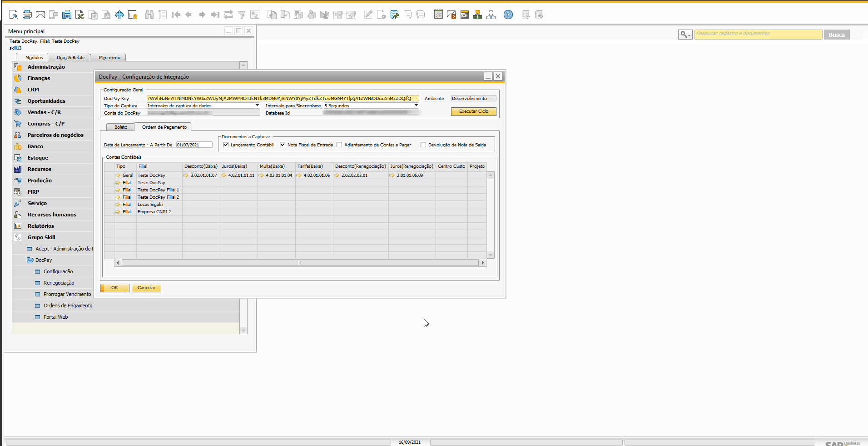Toggle the Nota Fiscal de Entrada checkbox

point(283,145)
